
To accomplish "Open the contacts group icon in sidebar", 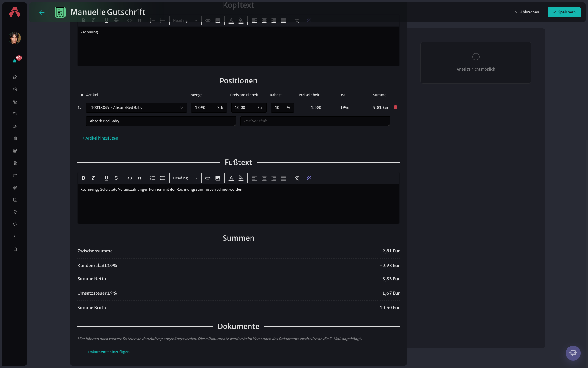I will tap(15, 102).
